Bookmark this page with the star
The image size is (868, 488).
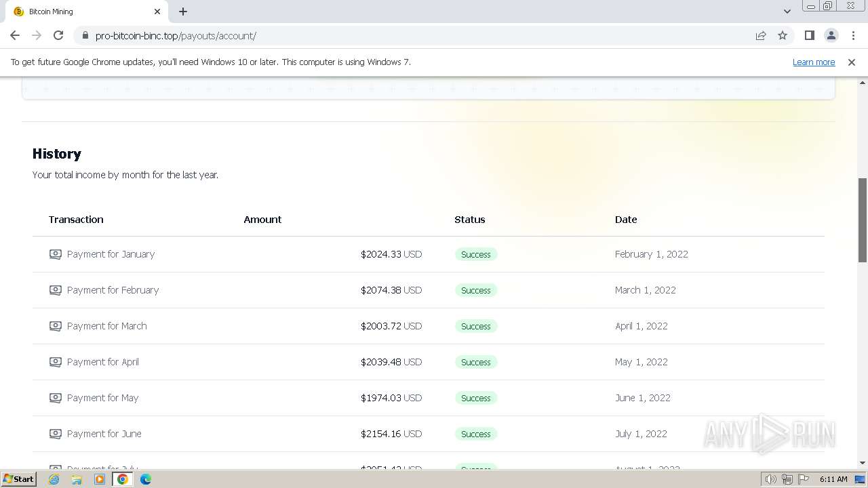783,35
